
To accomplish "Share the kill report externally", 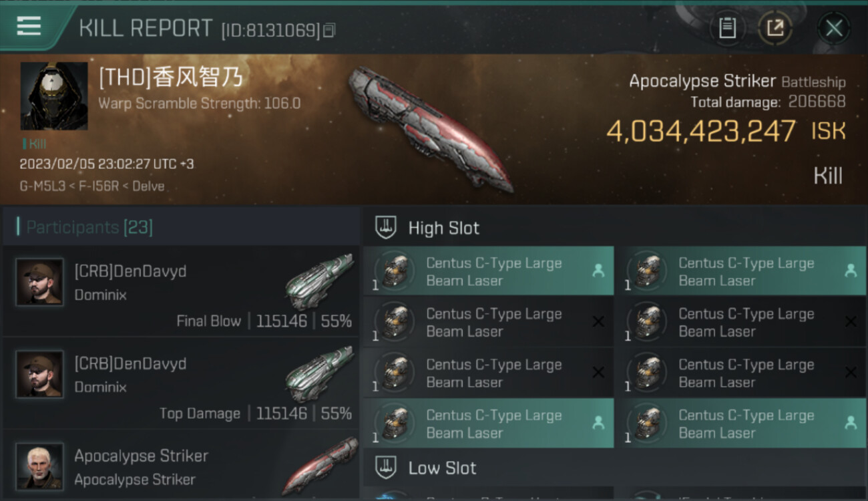I will 775,28.
